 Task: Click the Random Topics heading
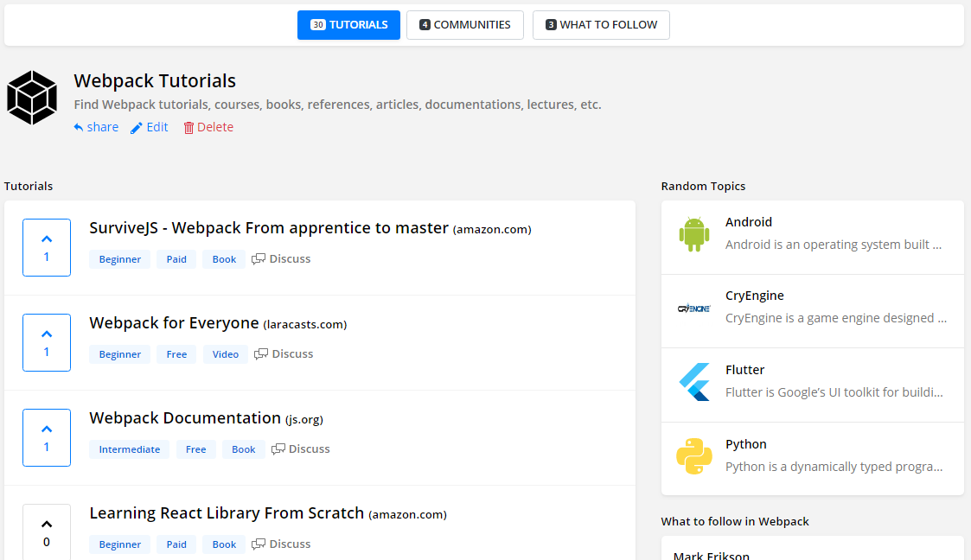(703, 187)
